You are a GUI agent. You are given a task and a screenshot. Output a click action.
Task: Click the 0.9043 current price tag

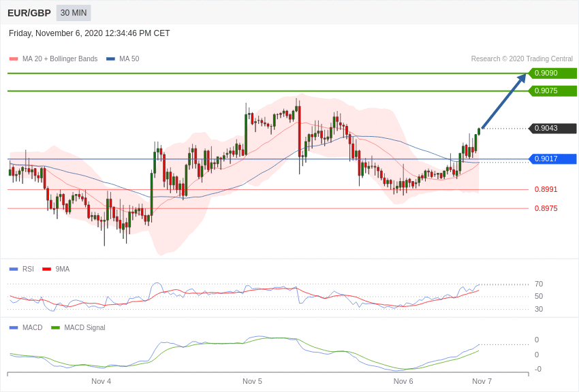(552, 129)
